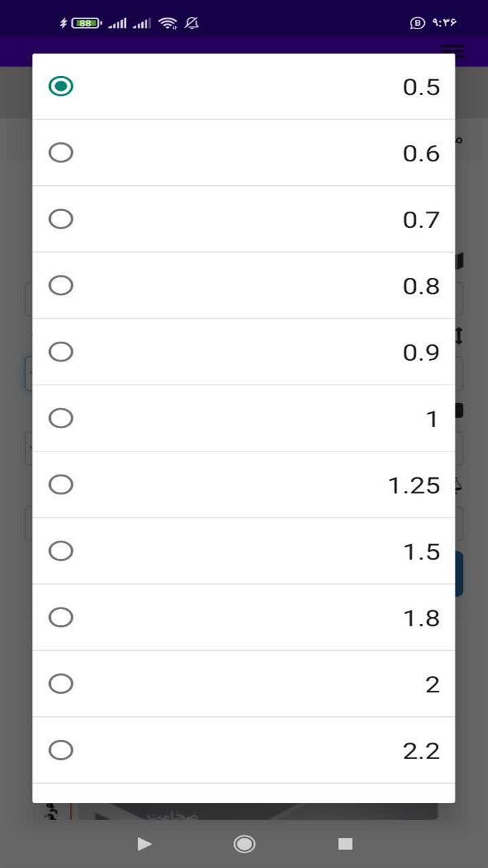Screen dimensions: 488x868
Task: Tap the muted bell notification icon
Action: pyautogui.click(x=192, y=23)
